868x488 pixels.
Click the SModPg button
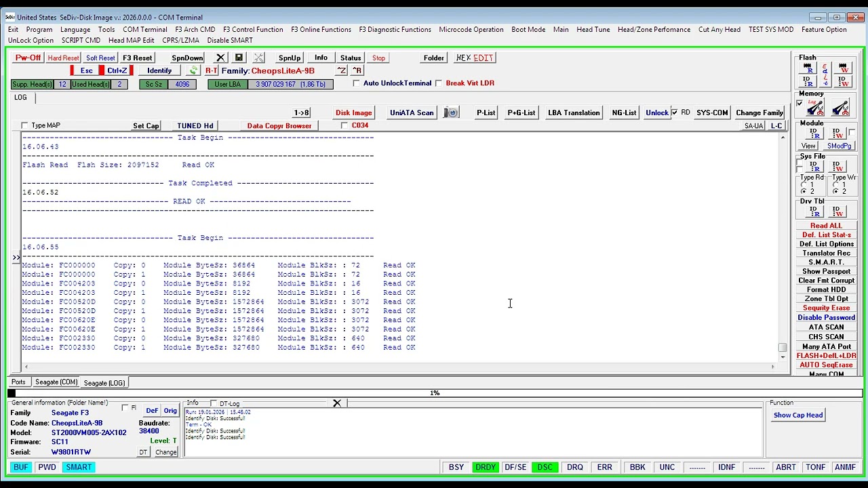point(839,146)
